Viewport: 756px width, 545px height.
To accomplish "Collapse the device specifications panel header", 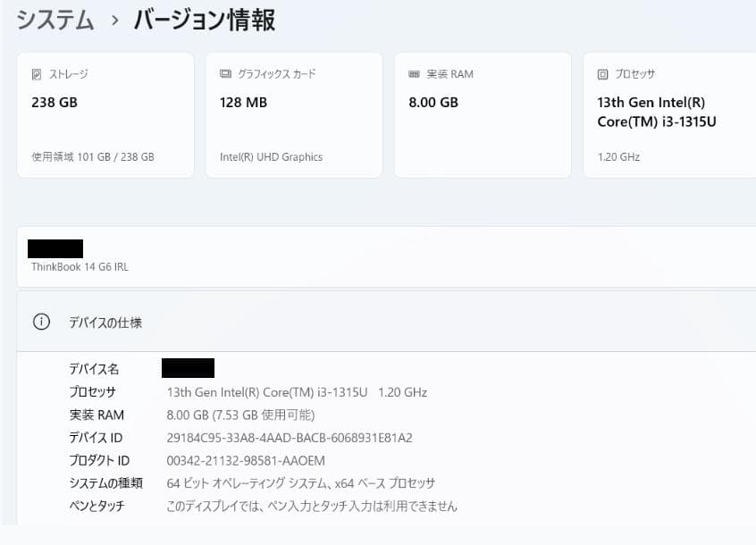I will tap(357, 322).
